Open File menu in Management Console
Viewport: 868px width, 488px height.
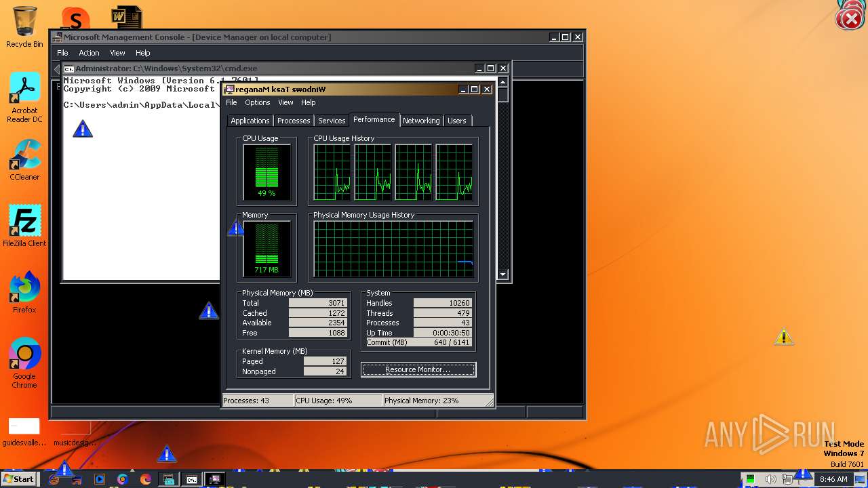[x=62, y=53]
